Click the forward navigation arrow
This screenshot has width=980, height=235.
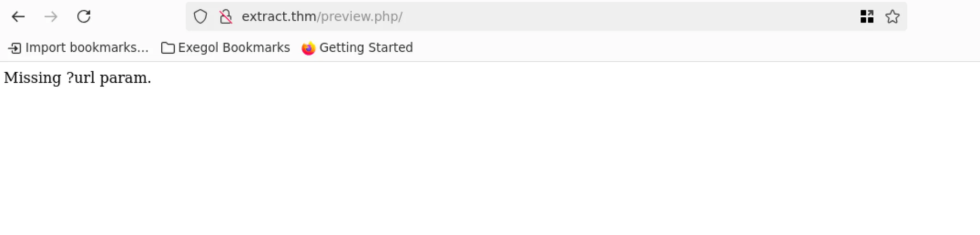pos(51,17)
